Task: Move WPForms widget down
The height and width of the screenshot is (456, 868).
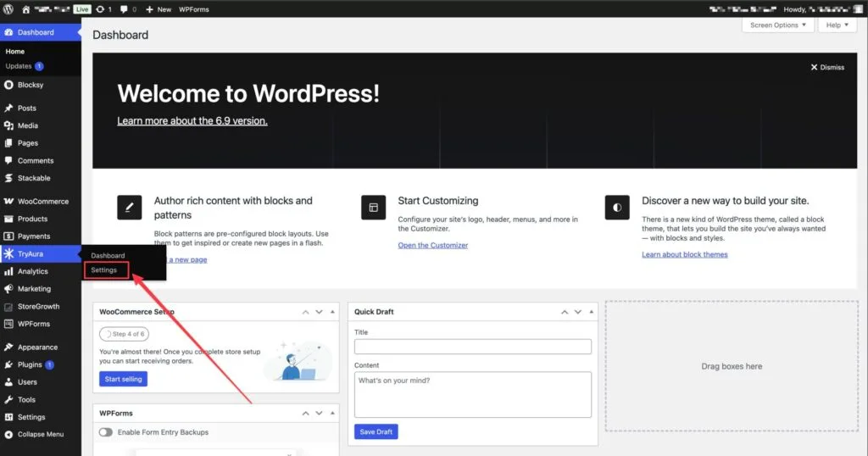Action: coord(319,414)
